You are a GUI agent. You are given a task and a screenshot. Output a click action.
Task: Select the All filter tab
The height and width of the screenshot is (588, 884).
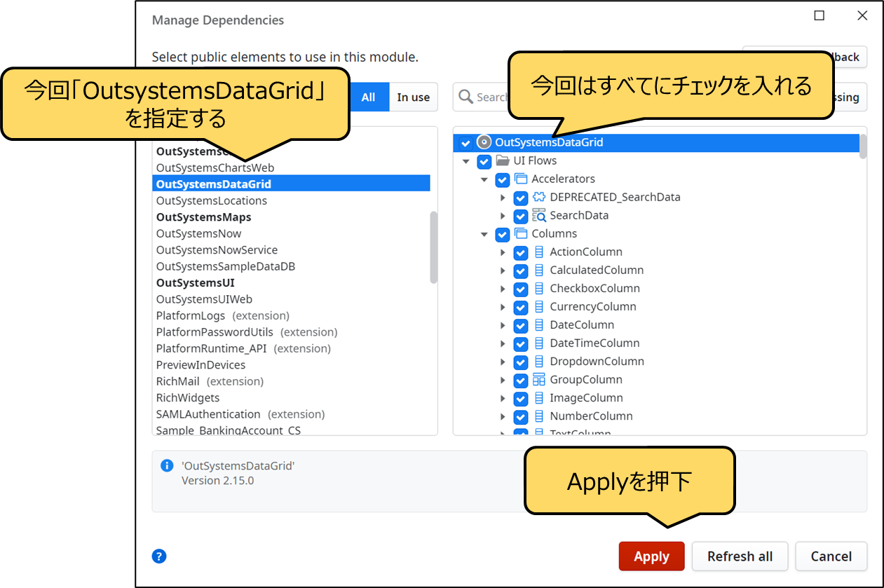pyautogui.click(x=369, y=97)
